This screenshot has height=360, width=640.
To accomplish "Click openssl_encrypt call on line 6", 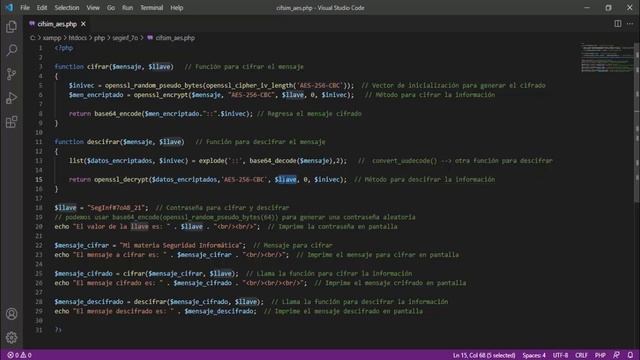I will (161, 95).
